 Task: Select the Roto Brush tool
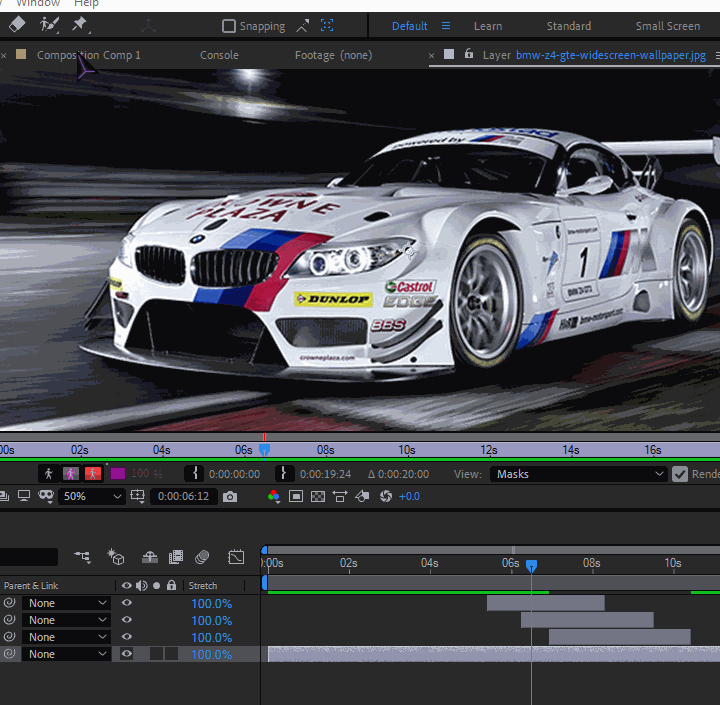pos(49,25)
